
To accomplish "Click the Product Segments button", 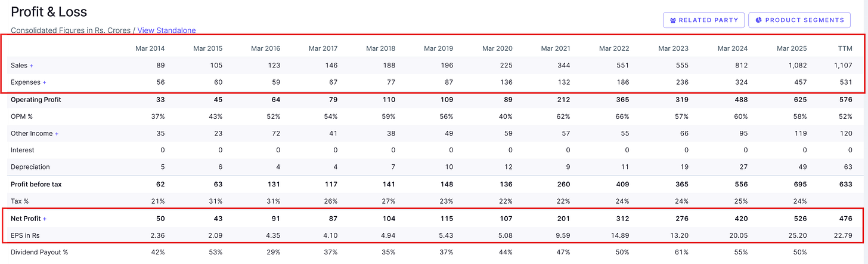I will tap(799, 20).
